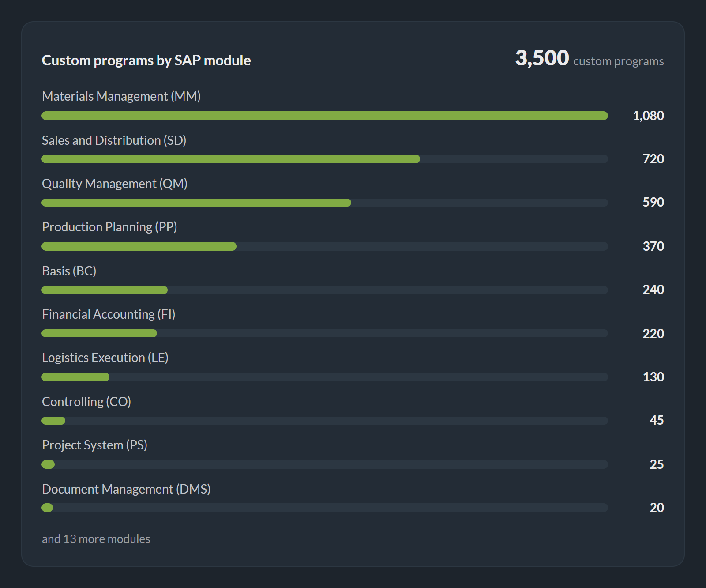Click the 220 value for Financial Accounting
This screenshot has width=706, height=588.
pyautogui.click(x=653, y=334)
